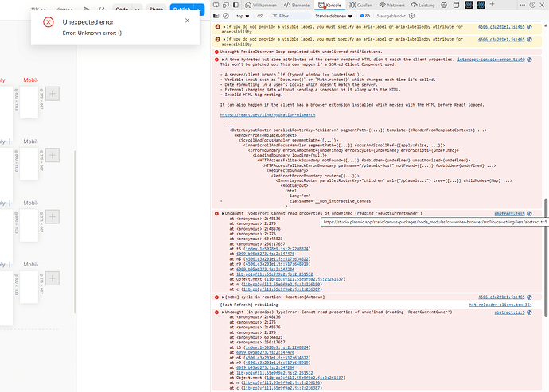Toggle device emulation in DevTools

[226, 5]
